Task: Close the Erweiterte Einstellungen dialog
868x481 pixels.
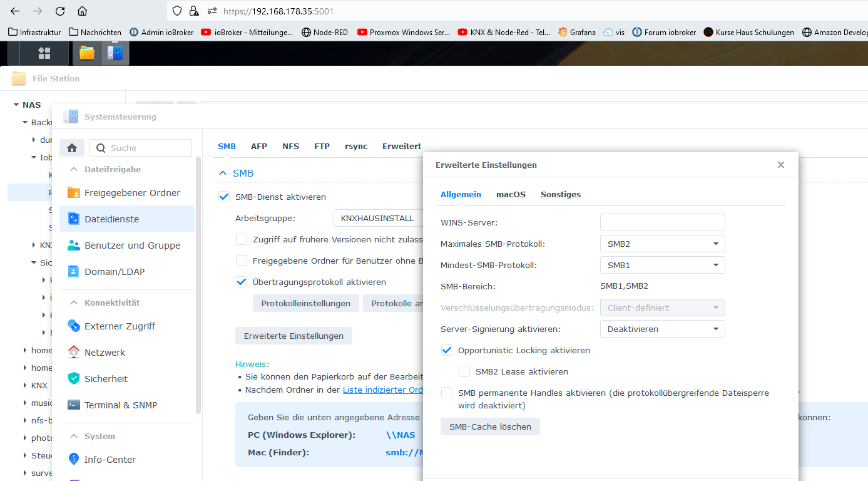Action: [x=780, y=165]
